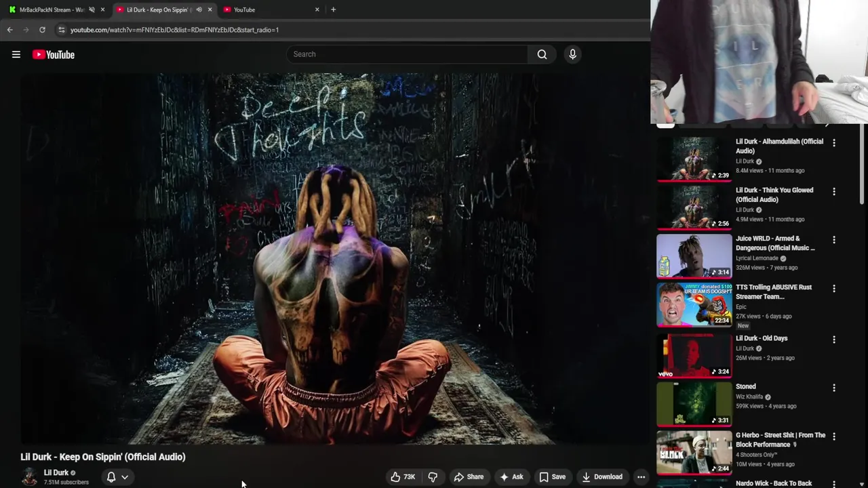Open Lil Durk channel name link
Image resolution: width=868 pixels, height=488 pixels.
point(56,472)
